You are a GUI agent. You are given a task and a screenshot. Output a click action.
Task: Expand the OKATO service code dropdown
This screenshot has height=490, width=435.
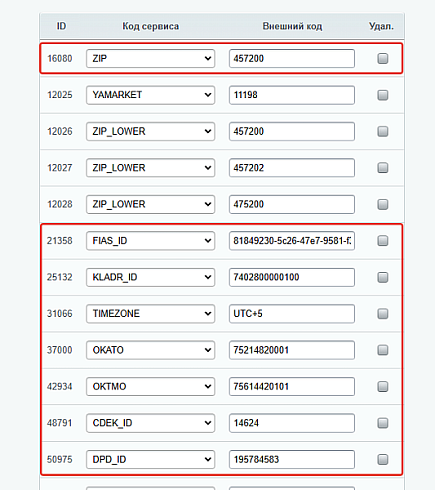(150, 350)
